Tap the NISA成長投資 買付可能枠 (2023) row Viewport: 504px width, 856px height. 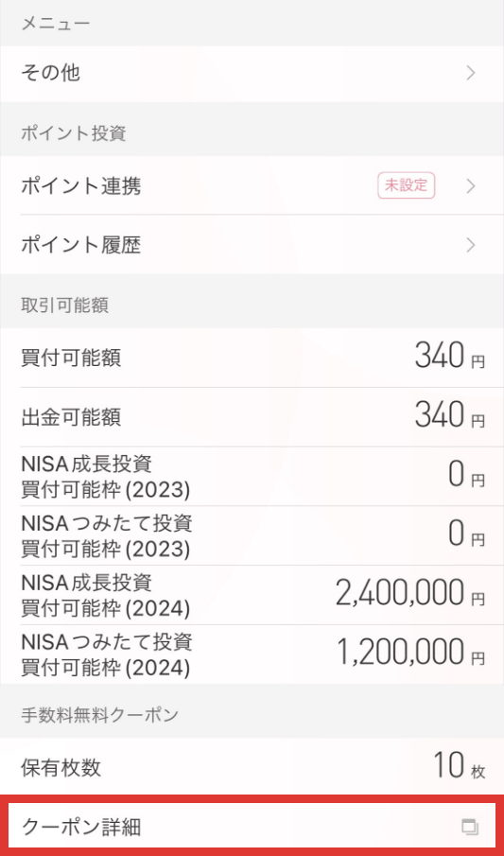click(x=252, y=477)
